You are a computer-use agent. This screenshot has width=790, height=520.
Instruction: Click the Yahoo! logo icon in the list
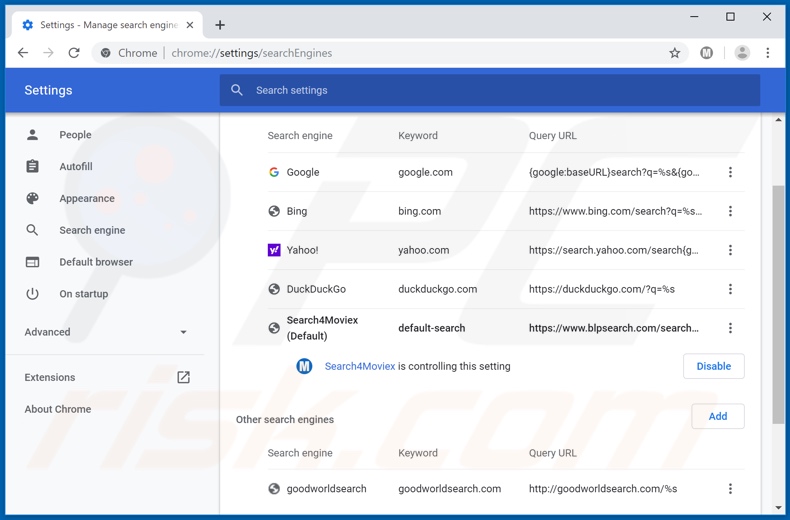coord(274,250)
